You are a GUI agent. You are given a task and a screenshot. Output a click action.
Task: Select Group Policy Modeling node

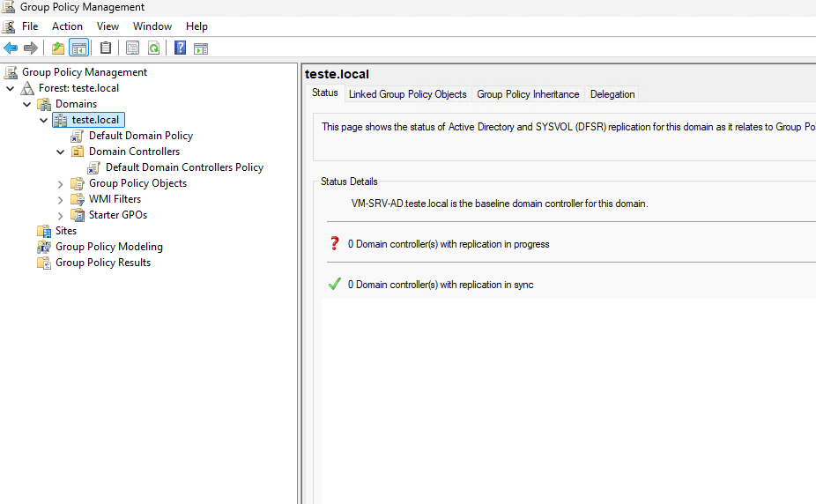coord(108,247)
